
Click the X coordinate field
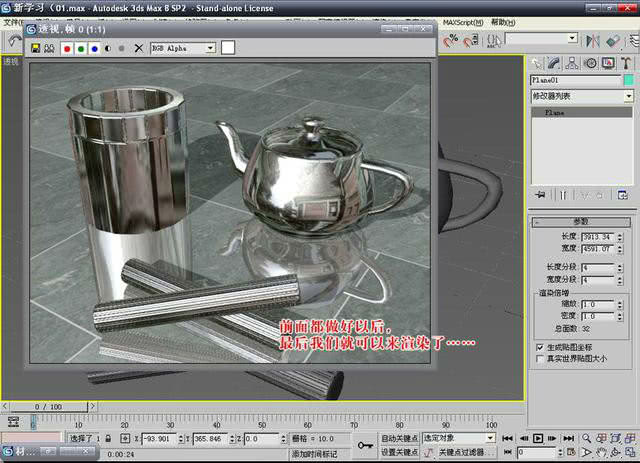160,439
